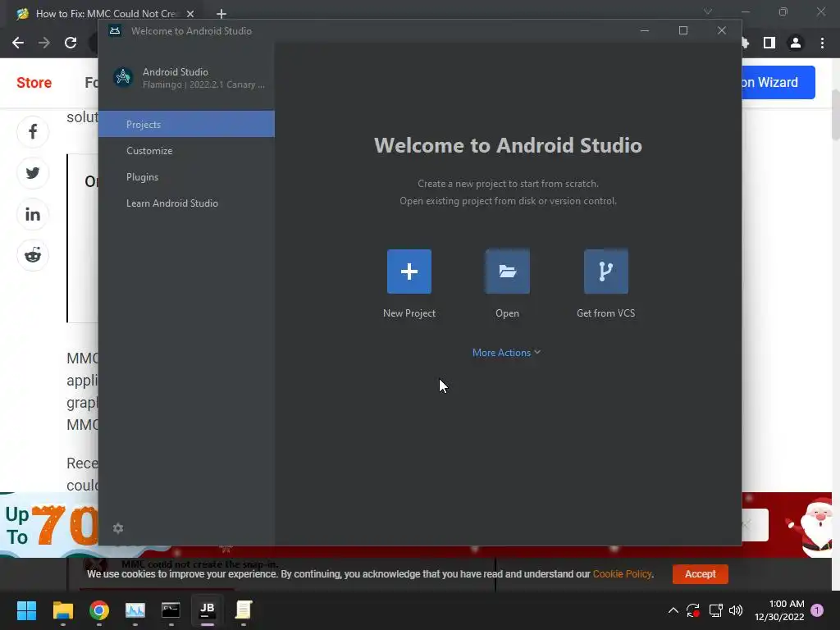Viewport: 840px width, 630px height.
Task: Open the terminal taskbar icon
Action: pyautogui.click(x=171, y=610)
